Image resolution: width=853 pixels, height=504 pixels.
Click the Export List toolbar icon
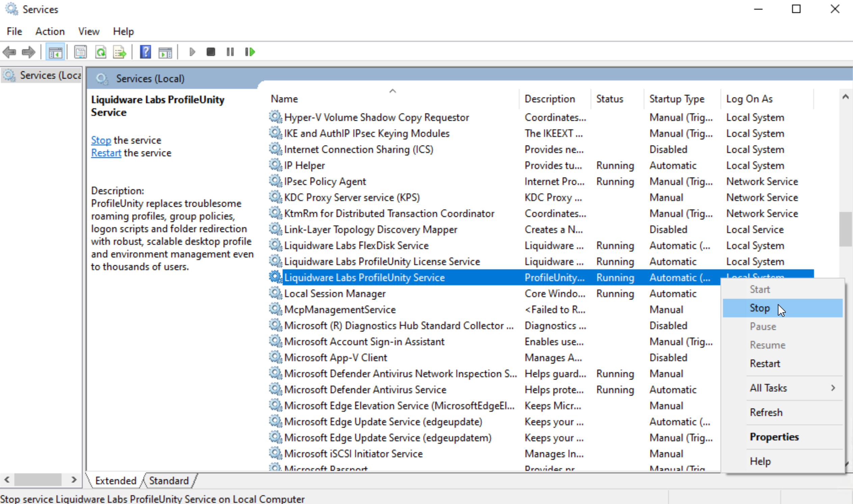(120, 52)
